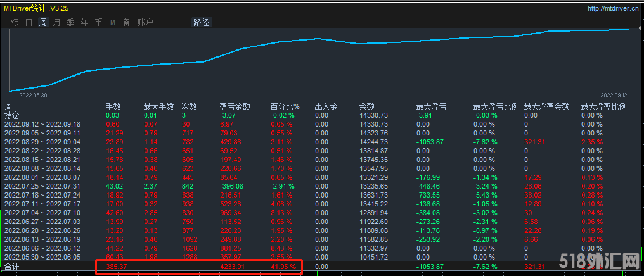This screenshot has height=276, width=644.
Task: Click the 最大浮盈金额 column header
Action: coord(547,106)
